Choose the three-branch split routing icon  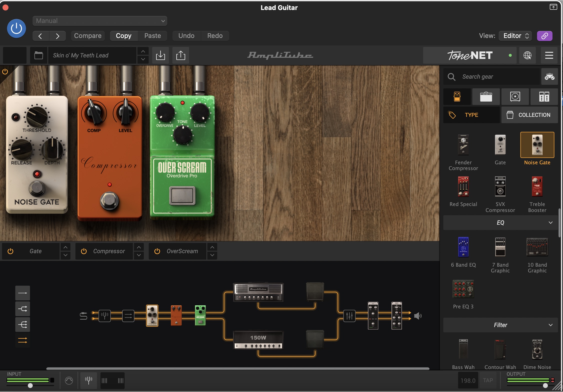(x=22, y=325)
